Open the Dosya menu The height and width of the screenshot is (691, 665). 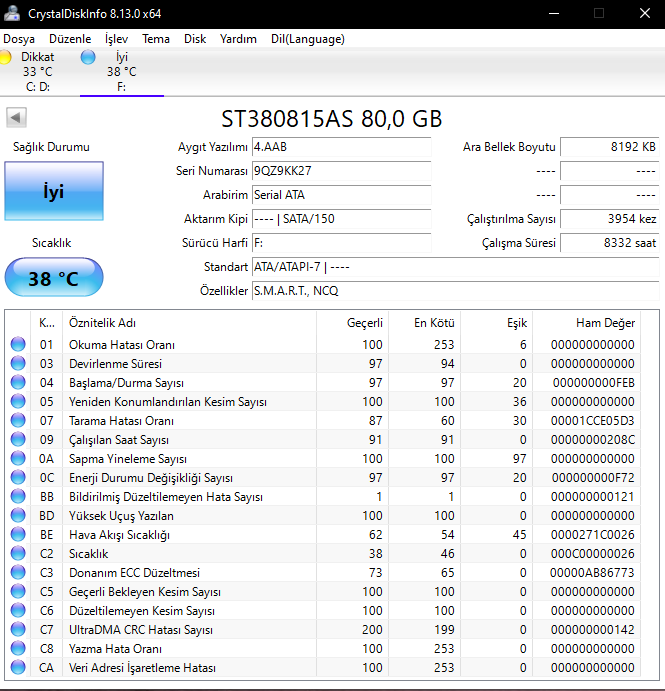[19, 39]
